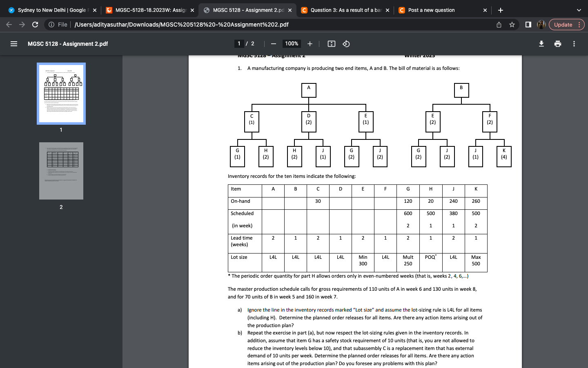Open the share icon in the address bar
This screenshot has width=588, height=368.
coord(498,25)
